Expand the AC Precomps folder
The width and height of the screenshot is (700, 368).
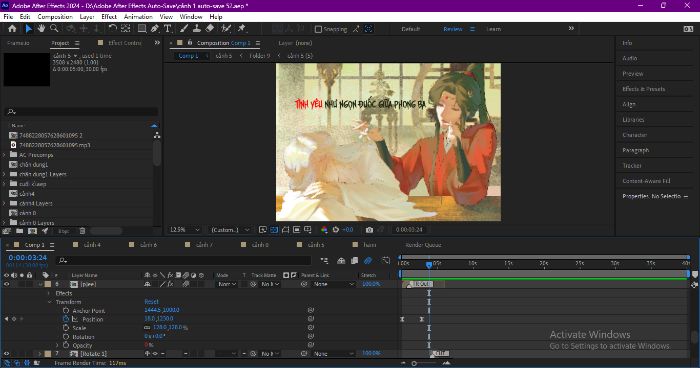4,155
